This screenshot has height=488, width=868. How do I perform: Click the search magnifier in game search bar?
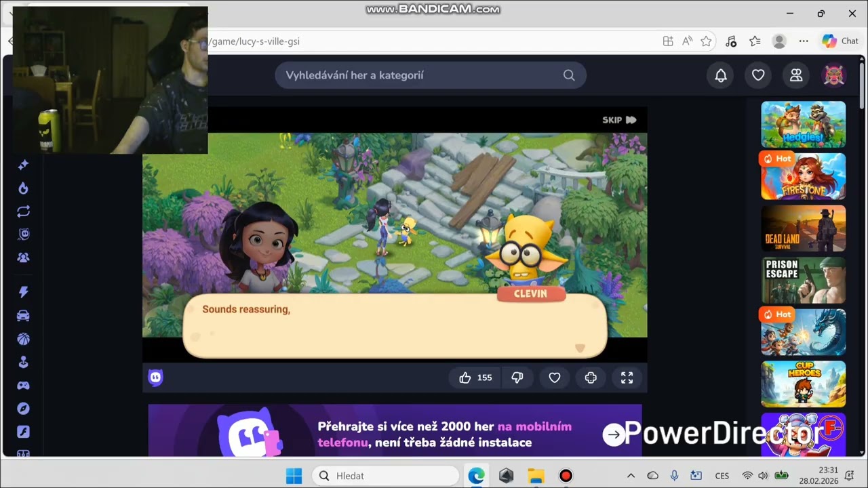pyautogui.click(x=569, y=75)
